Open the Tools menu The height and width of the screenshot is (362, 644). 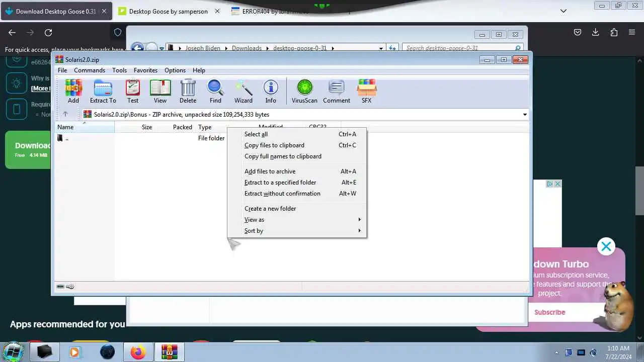click(x=119, y=70)
